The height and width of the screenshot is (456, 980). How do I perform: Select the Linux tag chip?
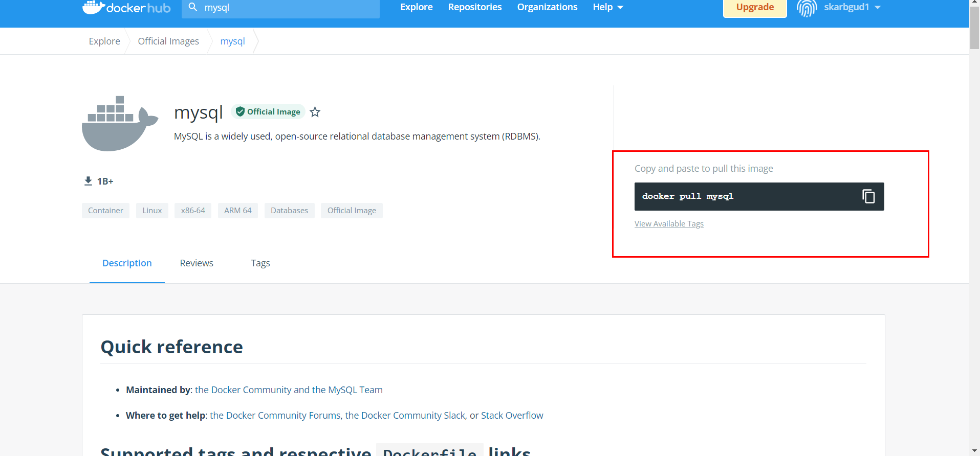(x=152, y=211)
